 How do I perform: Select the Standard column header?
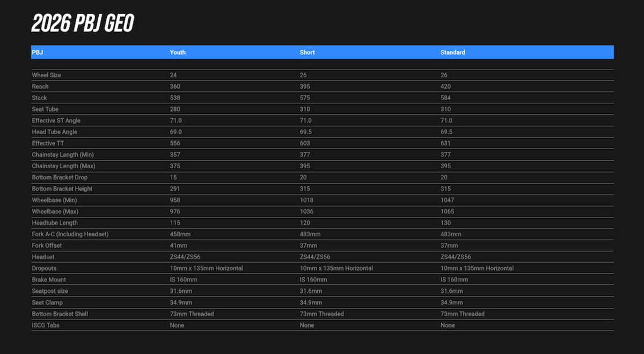452,53
